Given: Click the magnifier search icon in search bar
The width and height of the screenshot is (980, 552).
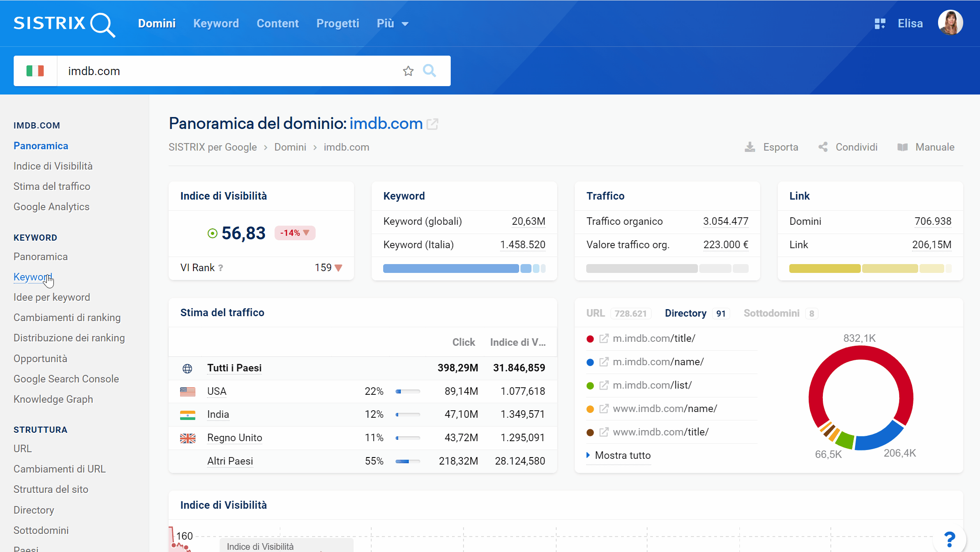Looking at the screenshot, I should coord(430,71).
